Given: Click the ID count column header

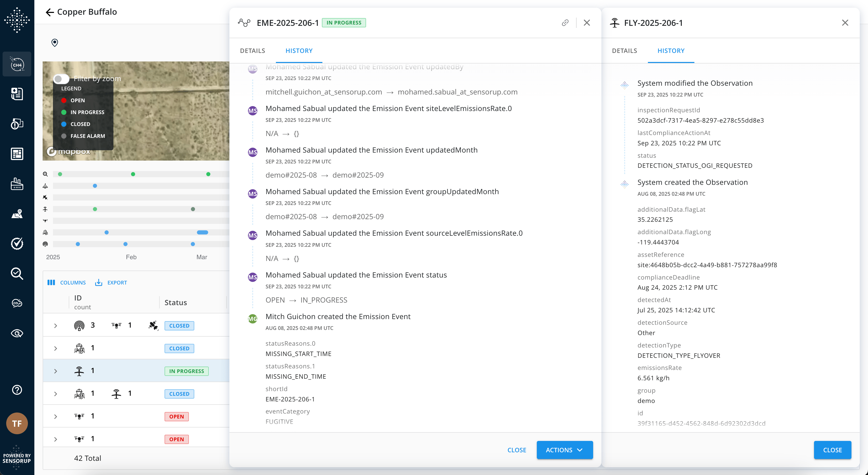Looking at the screenshot, I should [83, 302].
